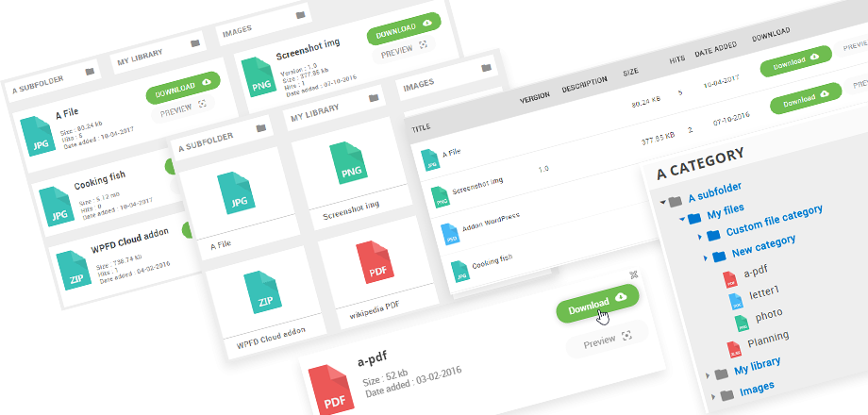Open the Custom file category link

pos(775,220)
